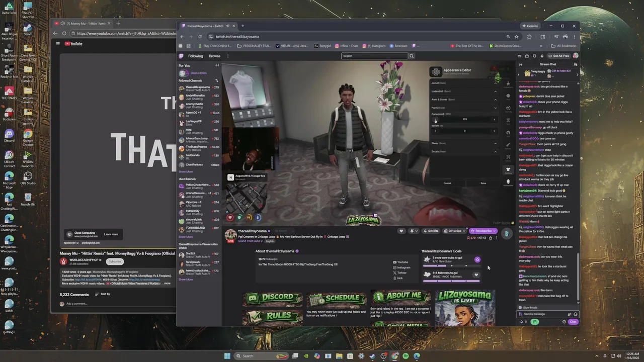Open the Twitch more options dots
This screenshot has width=644, height=362.
tap(227, 56)
